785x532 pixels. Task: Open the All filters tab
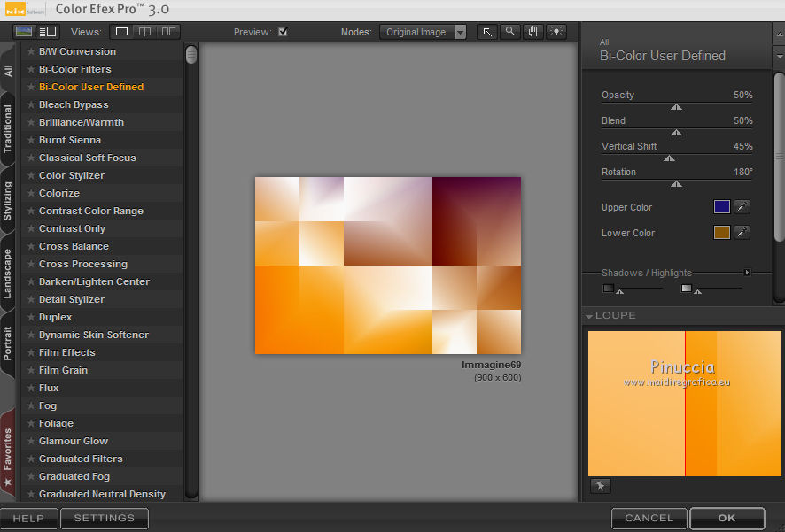pos(8,71)
